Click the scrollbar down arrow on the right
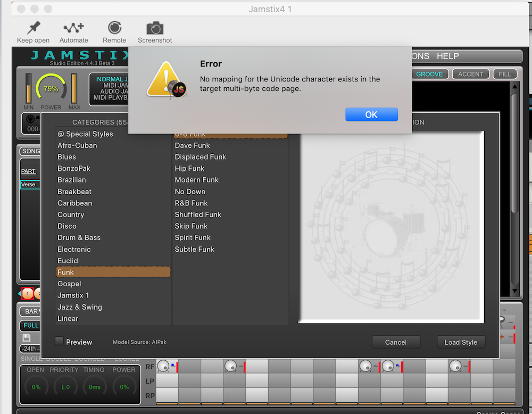532x414 pixels. coord(514,291)
